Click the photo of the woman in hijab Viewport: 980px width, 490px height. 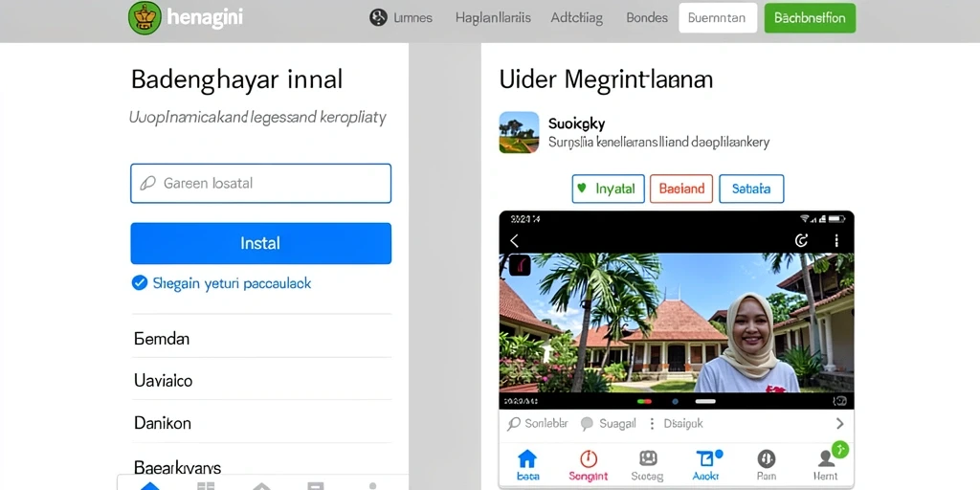pos(677,323)
